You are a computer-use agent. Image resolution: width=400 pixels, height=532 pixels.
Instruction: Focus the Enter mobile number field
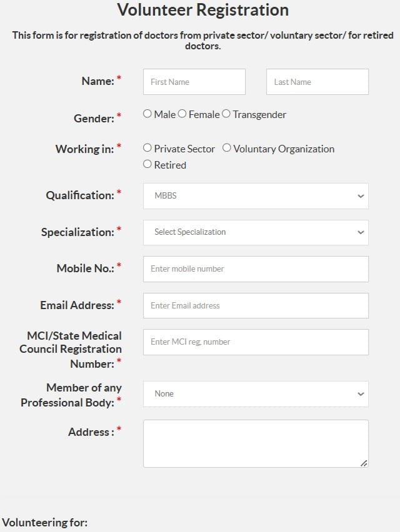(255, 268)
